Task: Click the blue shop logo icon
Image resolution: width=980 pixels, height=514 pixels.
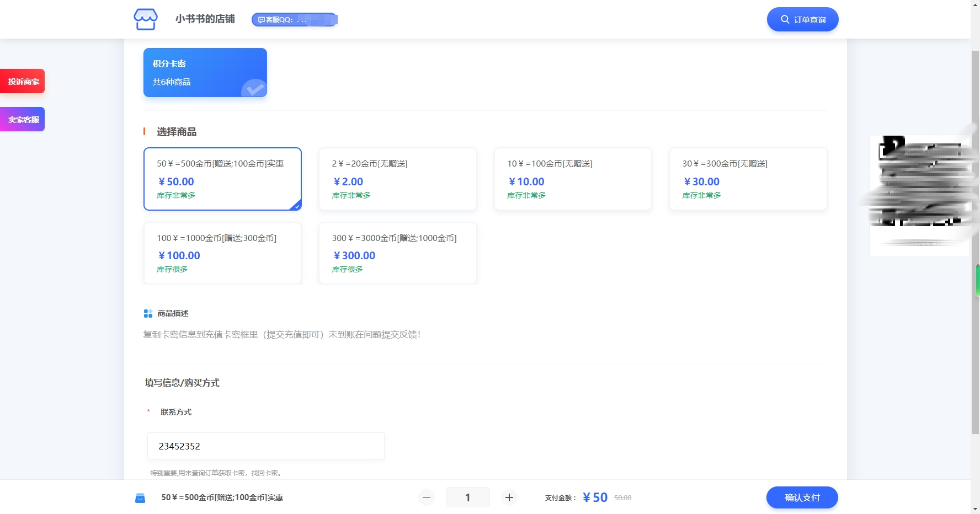Action: pyautogui.click(x=146, y=19)
